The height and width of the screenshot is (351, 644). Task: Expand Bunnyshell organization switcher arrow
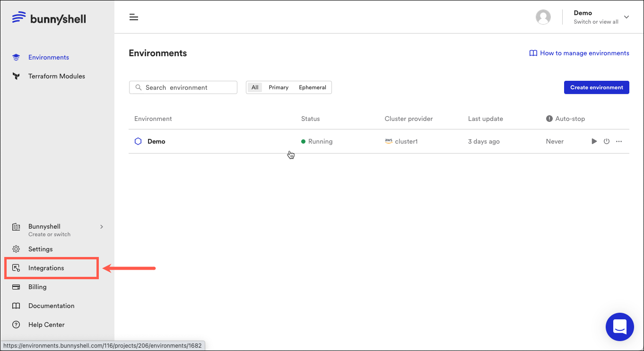(102, 227)
